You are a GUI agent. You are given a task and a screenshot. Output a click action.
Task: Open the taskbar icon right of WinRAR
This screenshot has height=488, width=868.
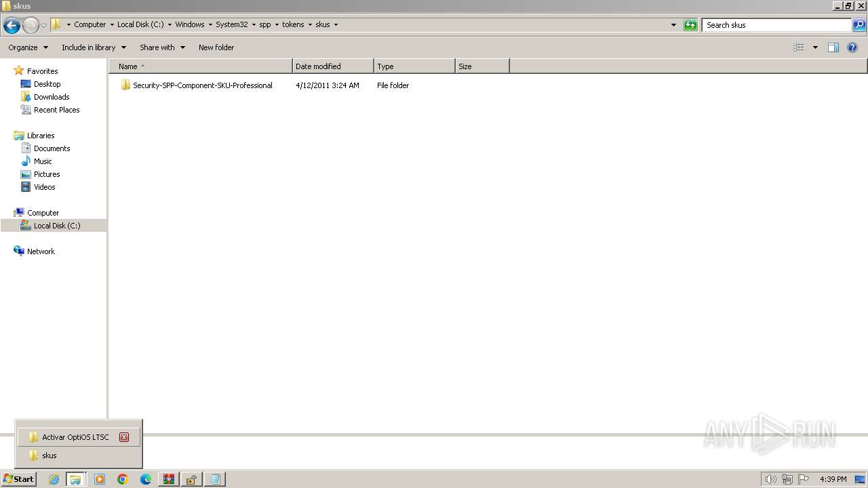192,479
